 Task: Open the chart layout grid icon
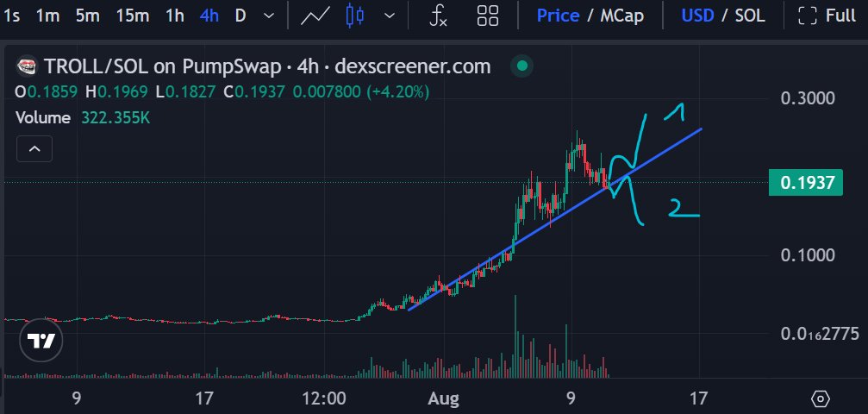pyautogui.click(x=488, y=16)
